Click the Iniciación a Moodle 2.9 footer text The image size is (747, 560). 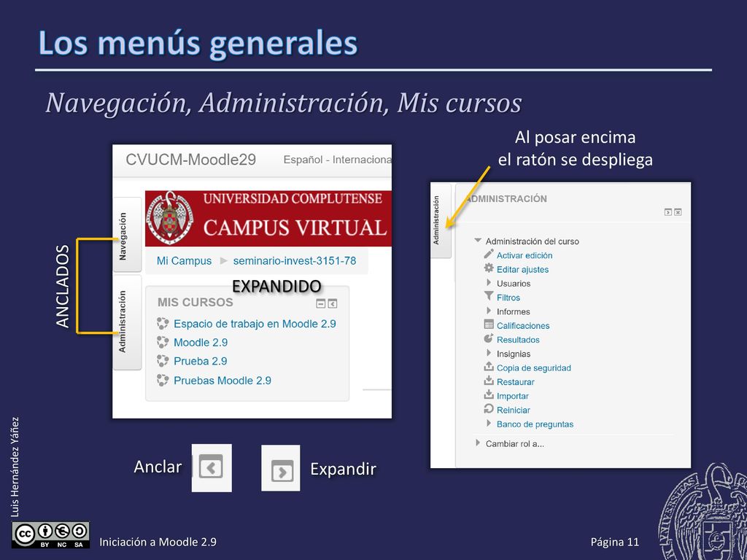coord(158,542)
